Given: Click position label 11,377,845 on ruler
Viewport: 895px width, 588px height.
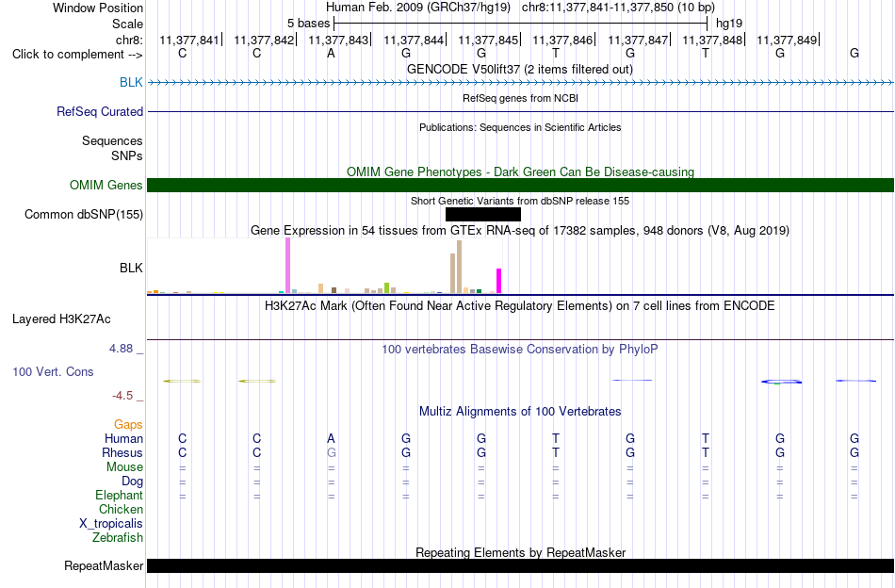Looking at the screenshot, I should pos(488,40).
